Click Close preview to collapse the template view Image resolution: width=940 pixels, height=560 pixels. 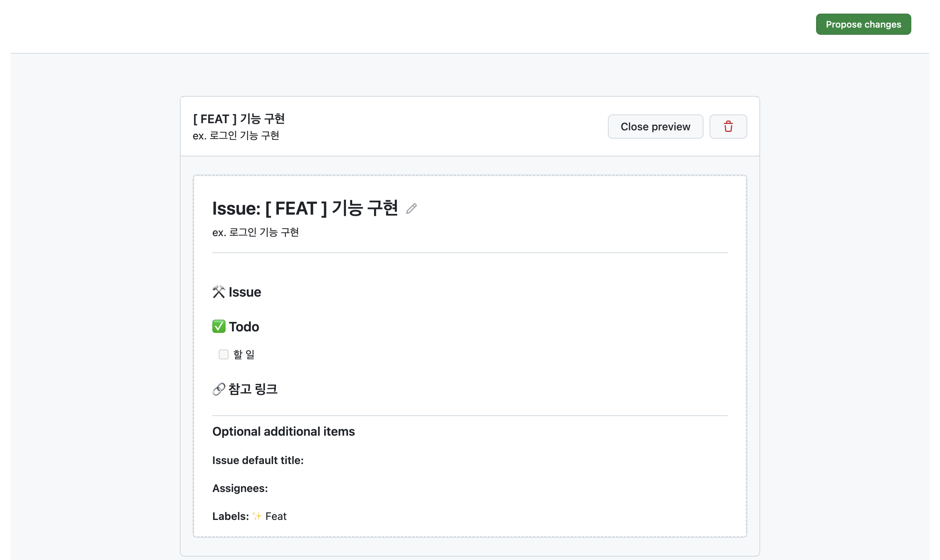(x=656, y=126)
